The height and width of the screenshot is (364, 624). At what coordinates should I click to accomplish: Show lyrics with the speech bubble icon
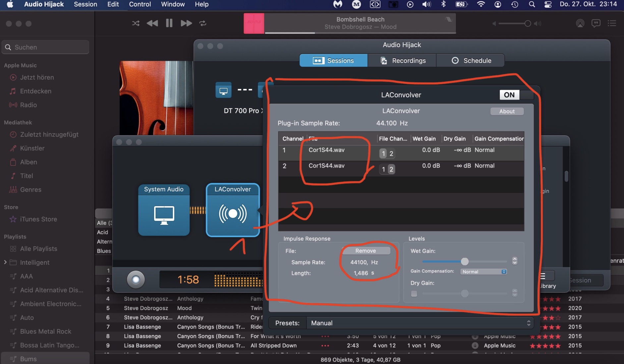tap(596, 23)
